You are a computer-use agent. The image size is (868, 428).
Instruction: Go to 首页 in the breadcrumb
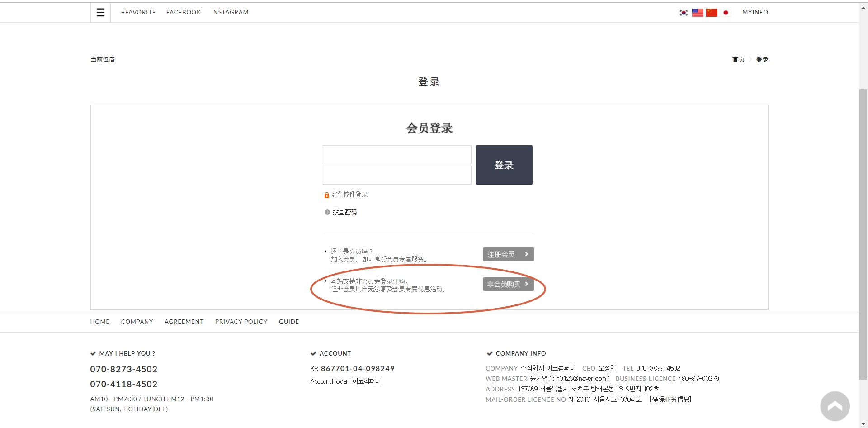(738, 59)
